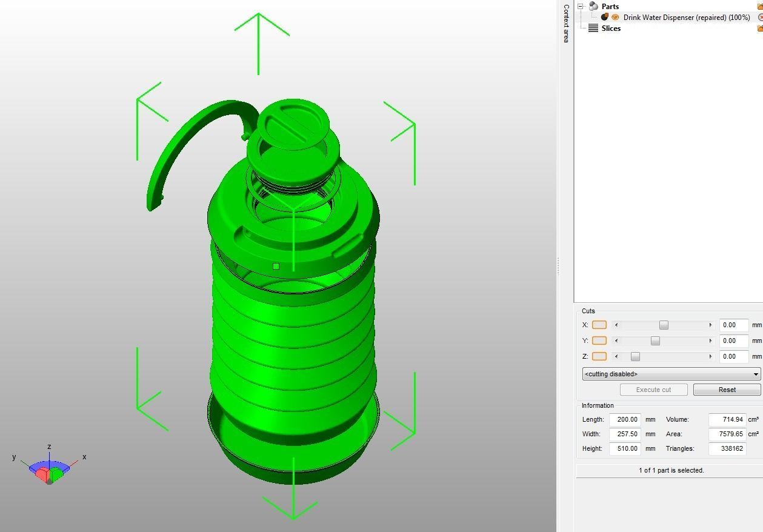The height and width of the screenshot is (532, 763).
Task: Click the XYZ orientation axis widget
Action: tap(49, 465)
